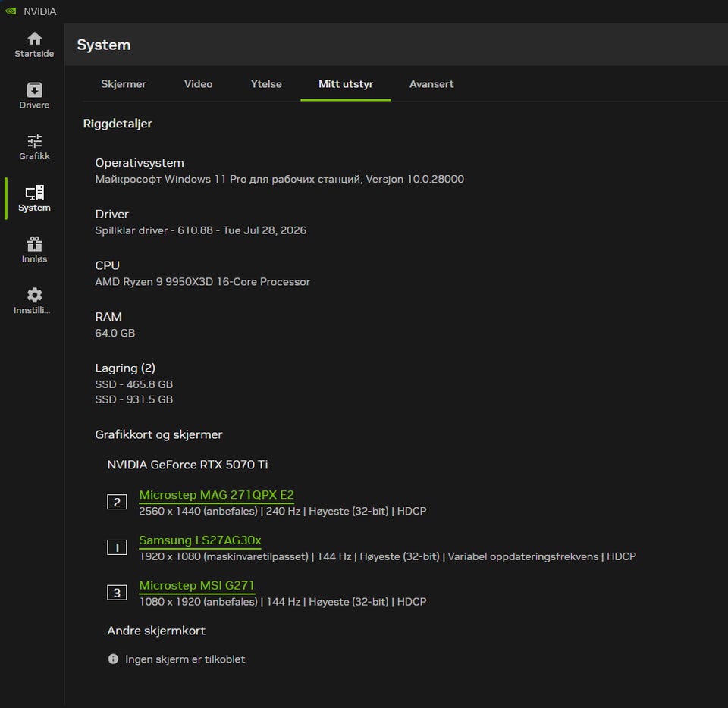Image resolution: width=728 pixels, height=708 pixels.
Task: Select AMD Ryzen 9 9950X3D text
Action: [202, 282]
